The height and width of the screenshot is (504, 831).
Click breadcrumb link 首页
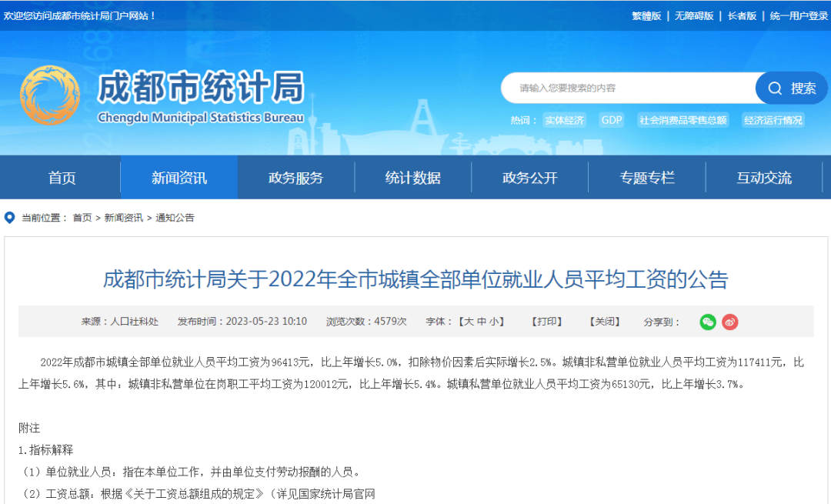click(x=82, y=218)
